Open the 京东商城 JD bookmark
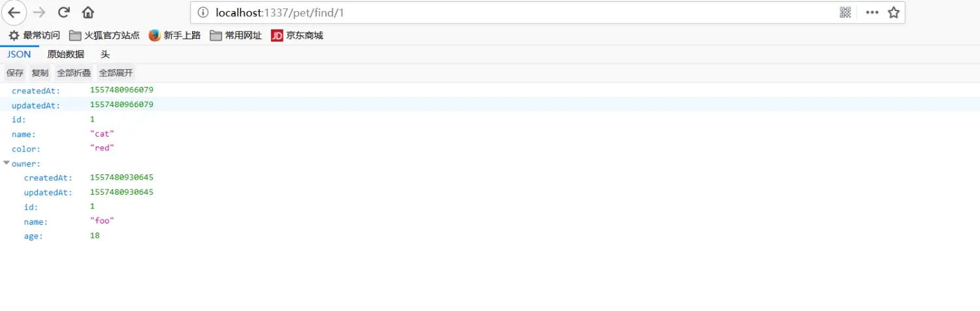 pyautogui.click(x=297, y=35)
